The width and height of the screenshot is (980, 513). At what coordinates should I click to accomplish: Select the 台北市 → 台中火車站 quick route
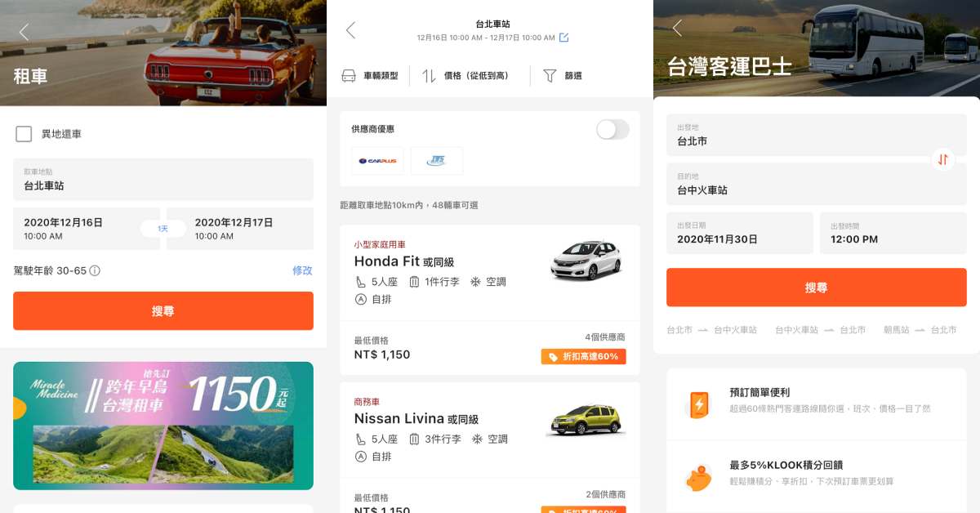coord(711,330)
